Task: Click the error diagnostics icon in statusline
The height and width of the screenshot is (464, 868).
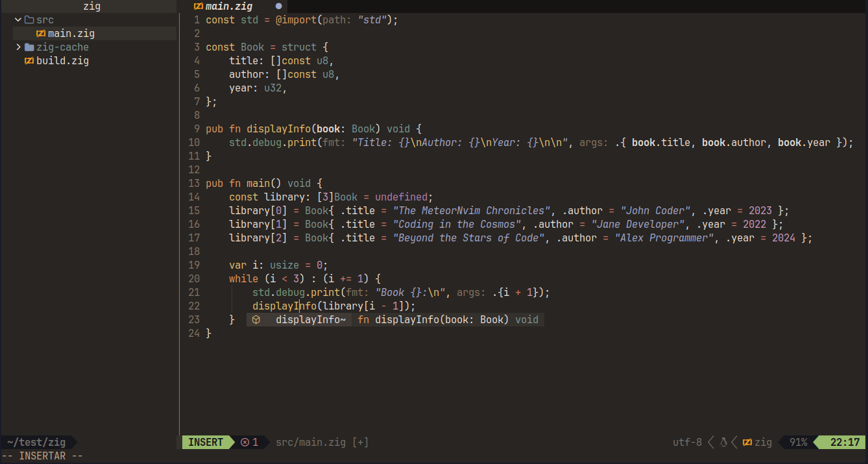Action: coord(245,443)
